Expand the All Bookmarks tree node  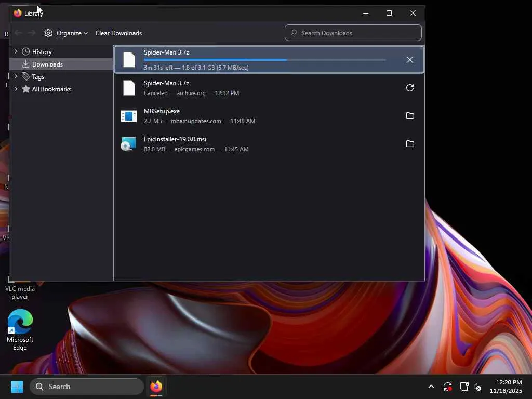pyautogui.click(x=16, y=89)
